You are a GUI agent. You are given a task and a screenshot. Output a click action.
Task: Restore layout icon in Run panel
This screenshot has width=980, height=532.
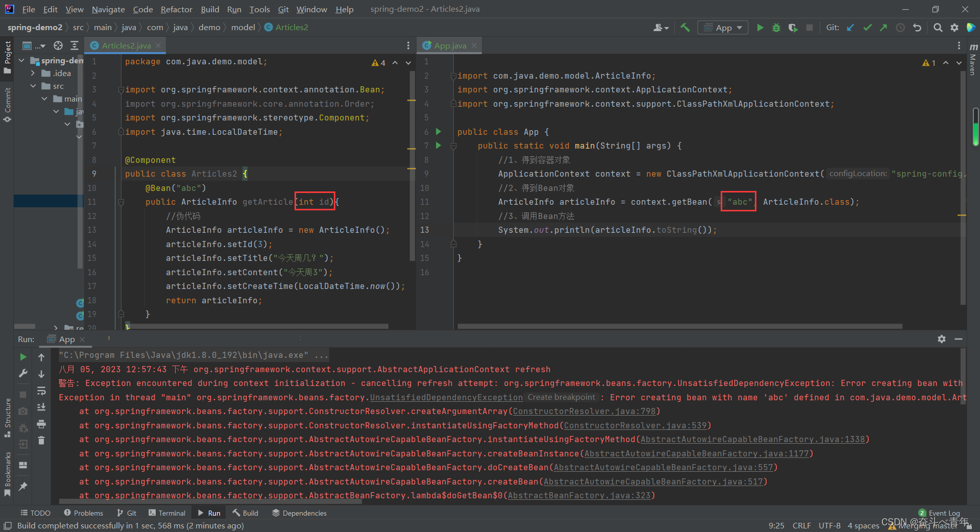tap(23, 465)
